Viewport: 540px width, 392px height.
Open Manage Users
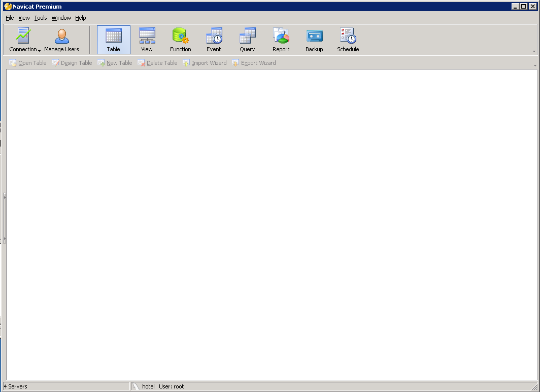[x=61, y=40]
